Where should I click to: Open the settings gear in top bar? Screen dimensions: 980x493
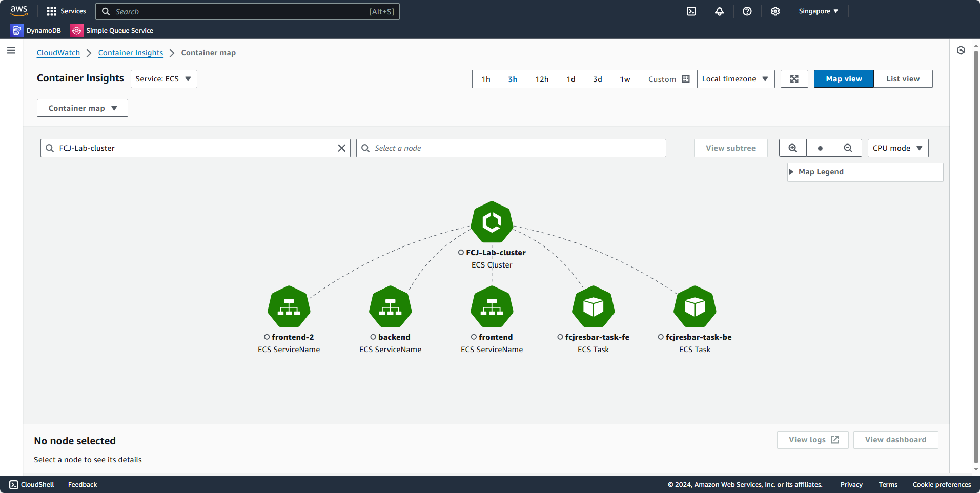coord(775,11)
